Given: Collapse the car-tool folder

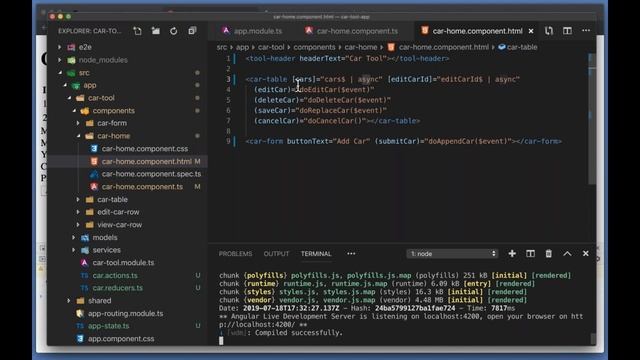Looking at the screenshot, I should coord(101,98).
